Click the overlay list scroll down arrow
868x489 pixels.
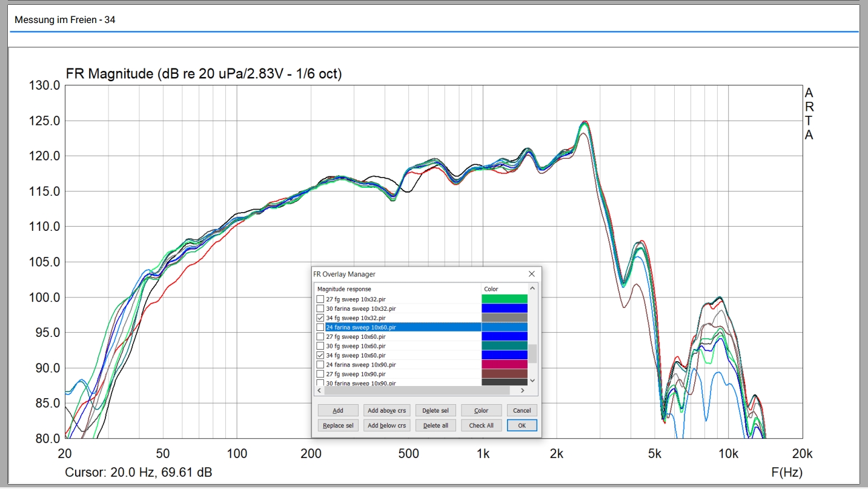coord(532,381)
